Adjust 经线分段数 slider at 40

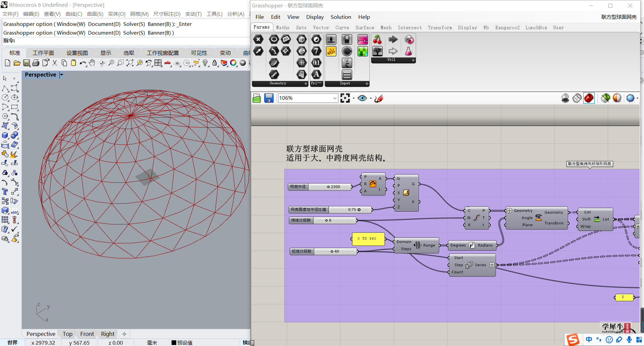(323, 251)
